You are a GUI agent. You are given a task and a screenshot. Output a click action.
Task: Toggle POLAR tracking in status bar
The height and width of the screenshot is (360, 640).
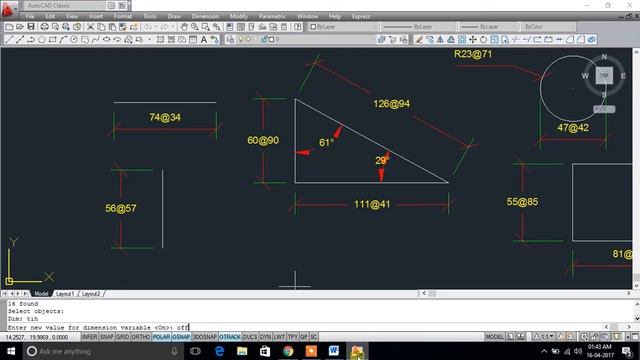click(x=161, y=337)
